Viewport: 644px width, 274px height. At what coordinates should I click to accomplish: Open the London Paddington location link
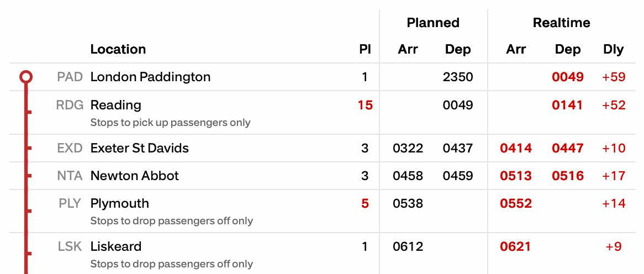click(150, 77)
